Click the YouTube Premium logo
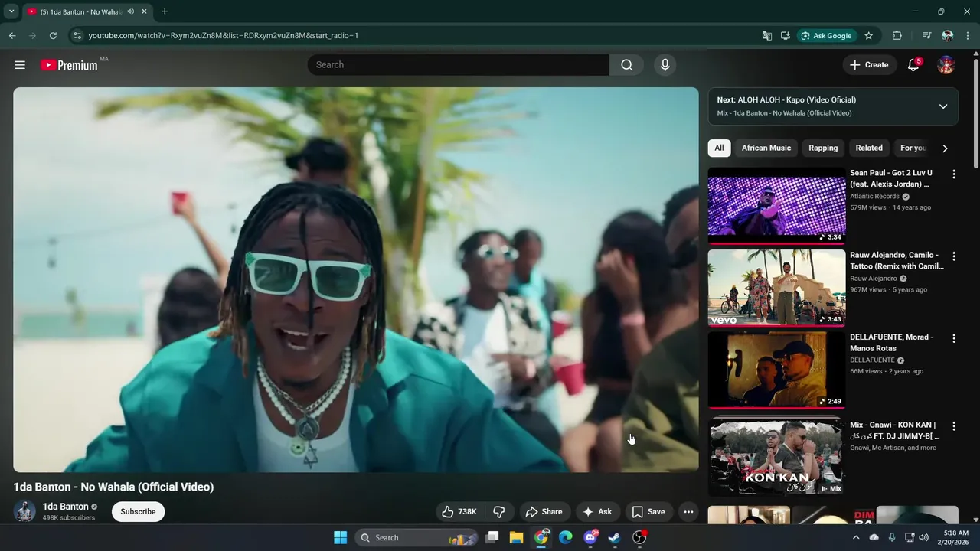The image size is (980, 551). coord(70,65)
